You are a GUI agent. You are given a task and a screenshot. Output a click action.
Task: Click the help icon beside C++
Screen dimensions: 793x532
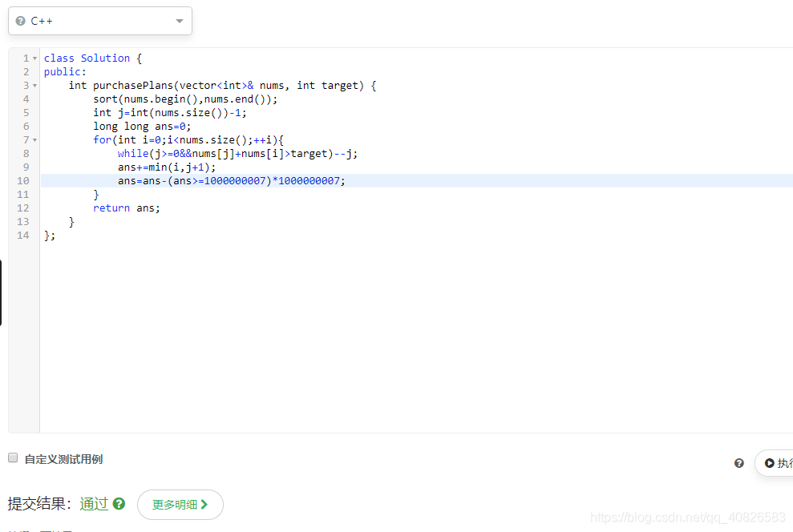point(20,21)
